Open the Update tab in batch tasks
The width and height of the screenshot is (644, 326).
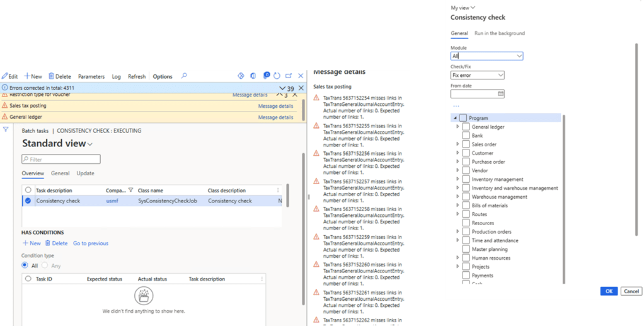(85, 173)
